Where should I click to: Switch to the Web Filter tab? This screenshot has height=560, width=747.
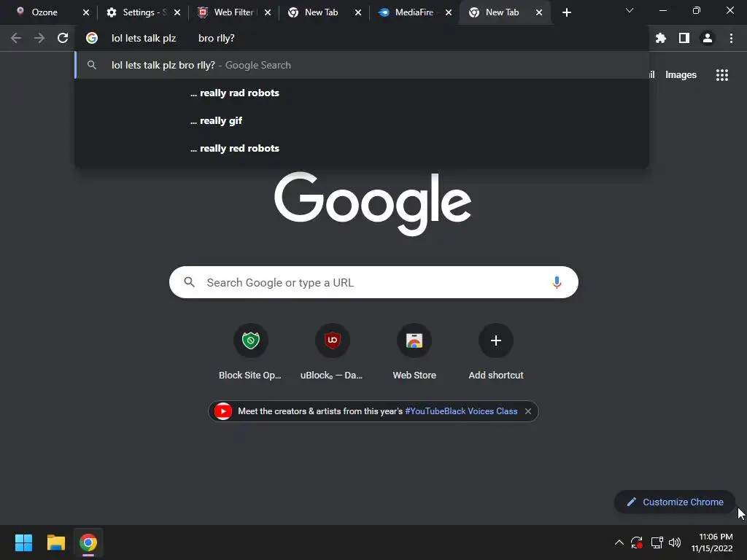[233, 12]
